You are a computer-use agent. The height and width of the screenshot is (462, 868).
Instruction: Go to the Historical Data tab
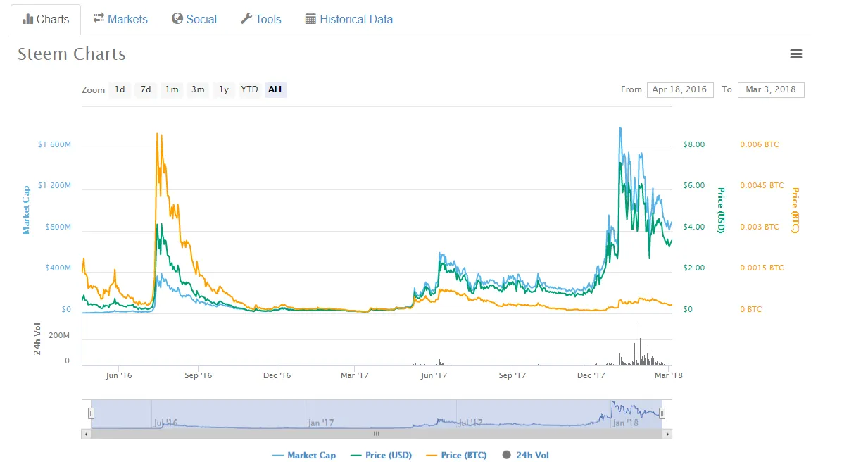point(349,19)
